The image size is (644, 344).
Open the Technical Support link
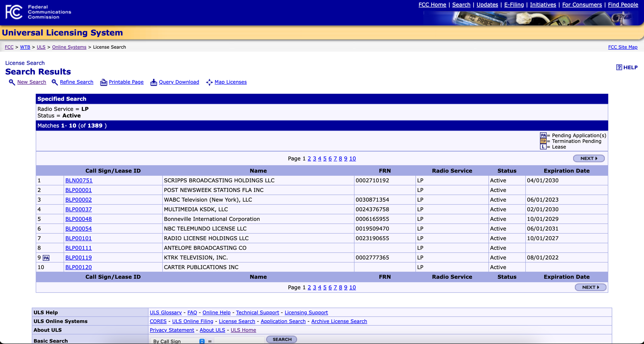pyautogui.click(x=258, y=313)
